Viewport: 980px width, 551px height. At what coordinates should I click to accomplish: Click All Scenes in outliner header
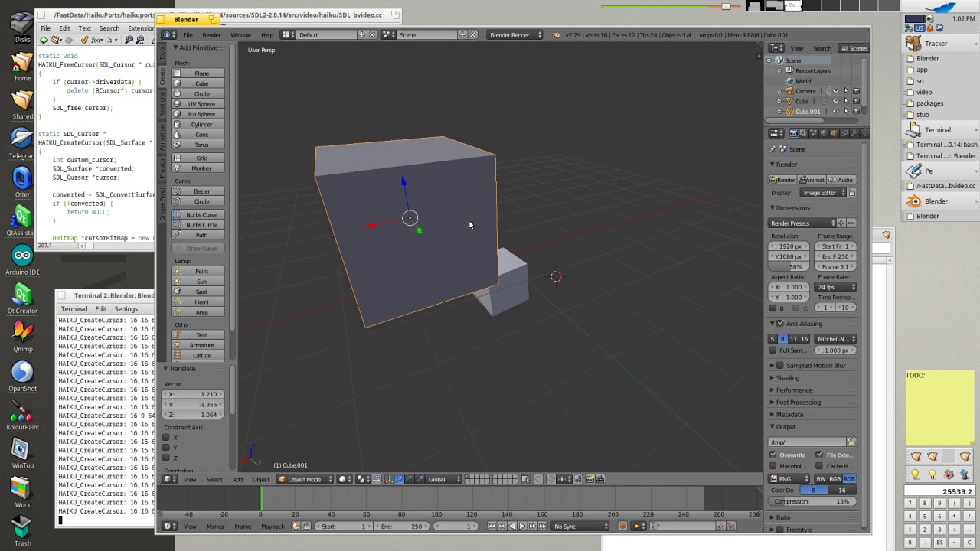(854, 48)
